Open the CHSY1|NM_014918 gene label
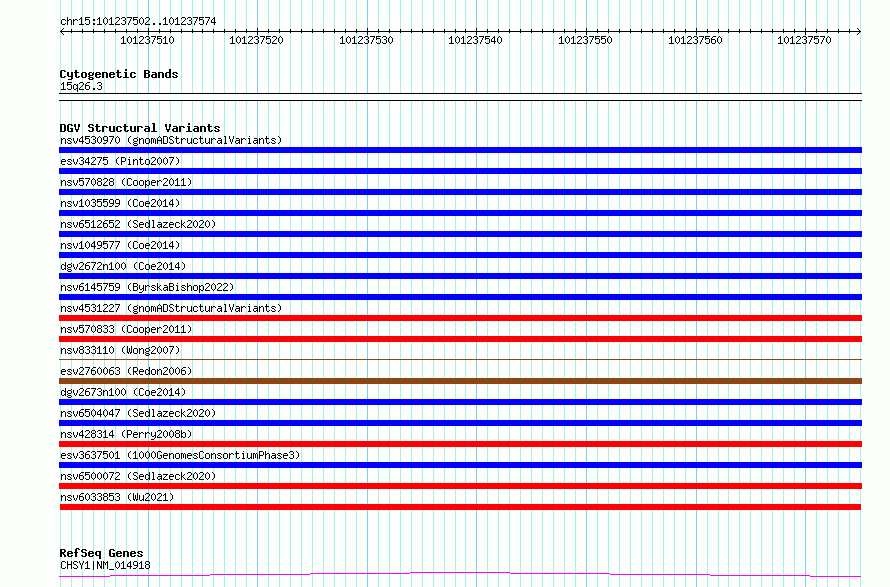The height and width of the screenshot is (587, 890). 105,565
